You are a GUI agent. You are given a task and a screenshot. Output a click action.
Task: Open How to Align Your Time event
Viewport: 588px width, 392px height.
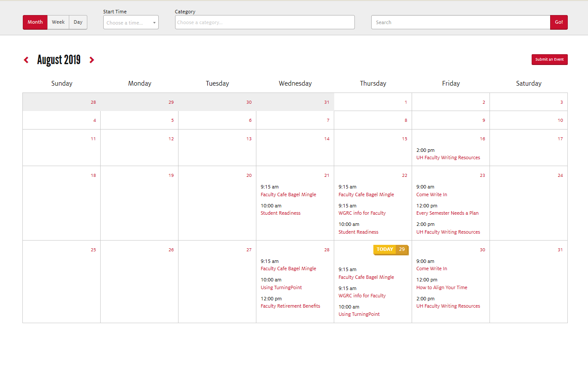coord(441,288)
